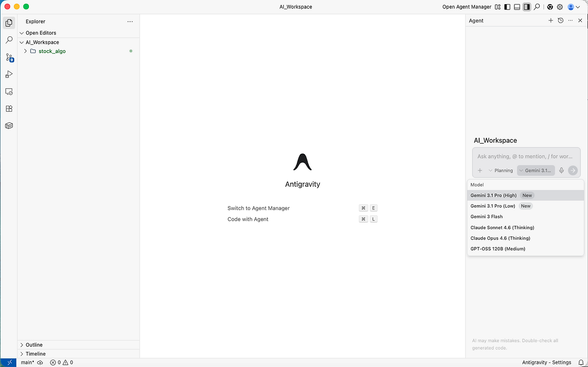
Task: Click Antigravity - Settings in status bar
Action: pos(547,362)
